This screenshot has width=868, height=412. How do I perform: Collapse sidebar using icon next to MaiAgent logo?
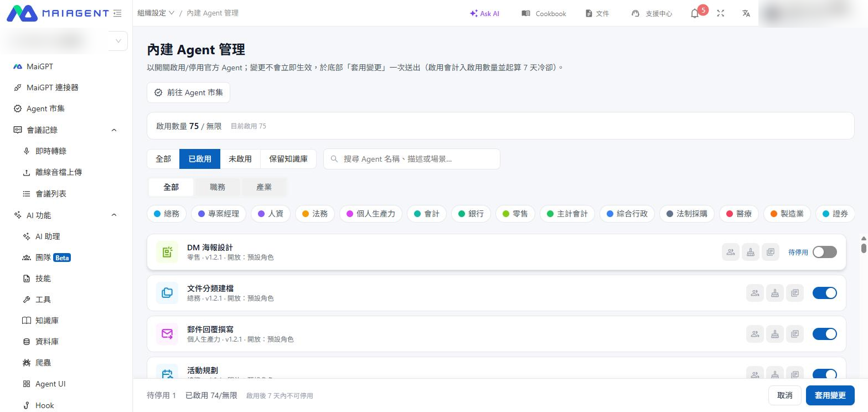click(117, 13)
